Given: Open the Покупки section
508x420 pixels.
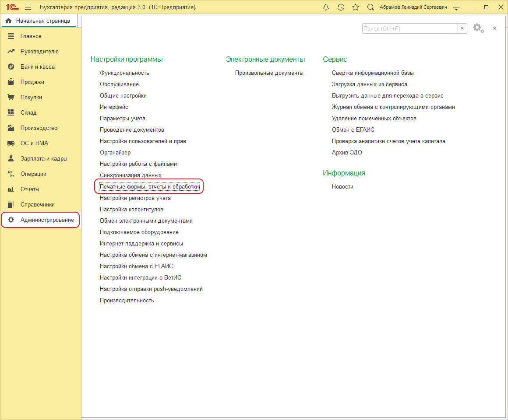Looking at the screenshot, I should [x=40, y=98].
